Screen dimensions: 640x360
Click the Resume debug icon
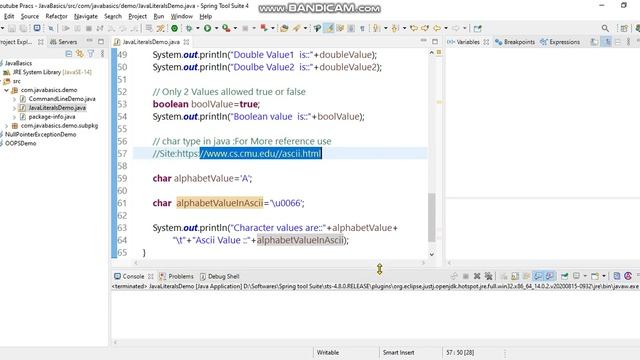tap(66, 28)
